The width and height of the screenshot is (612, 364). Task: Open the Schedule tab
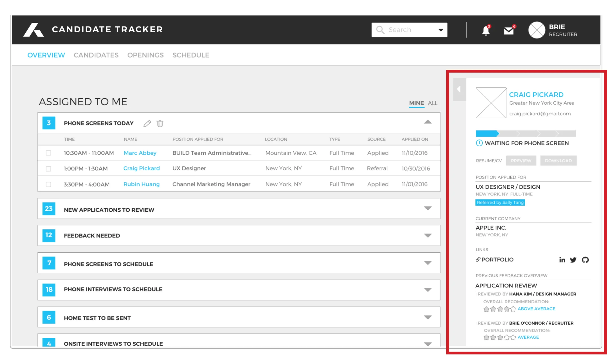191,55
